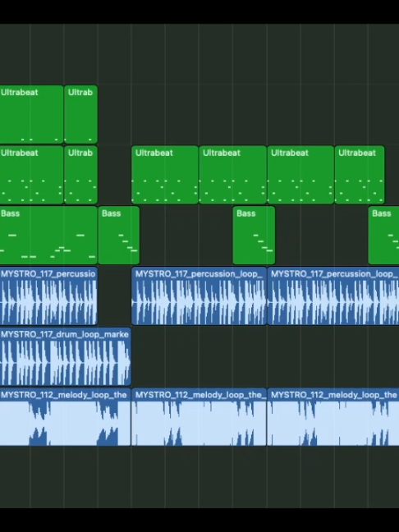
Task: Select the third Bass region, below the Ultrabeat regions
Action: [x=254, y=235]
